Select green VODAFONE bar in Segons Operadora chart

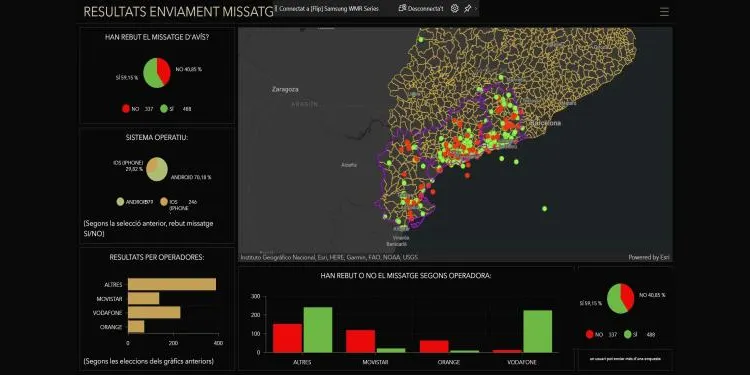pos(538,331)
